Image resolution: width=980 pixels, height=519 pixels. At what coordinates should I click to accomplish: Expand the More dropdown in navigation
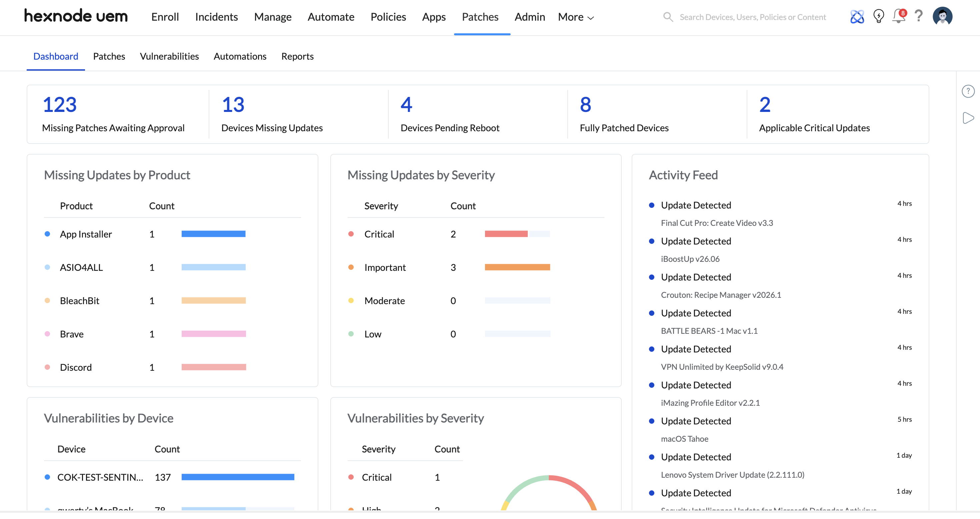[576, 17]
